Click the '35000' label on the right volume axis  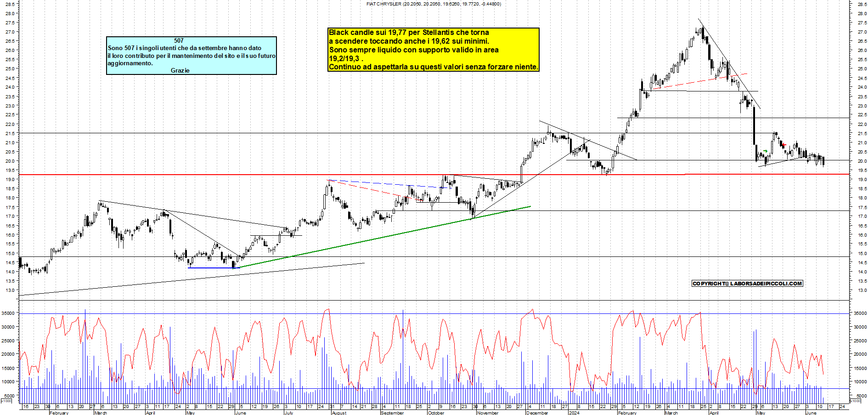(860, 313)
